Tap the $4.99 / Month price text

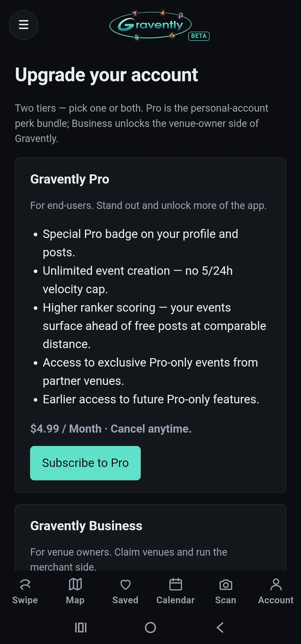(x=66, y=429)
